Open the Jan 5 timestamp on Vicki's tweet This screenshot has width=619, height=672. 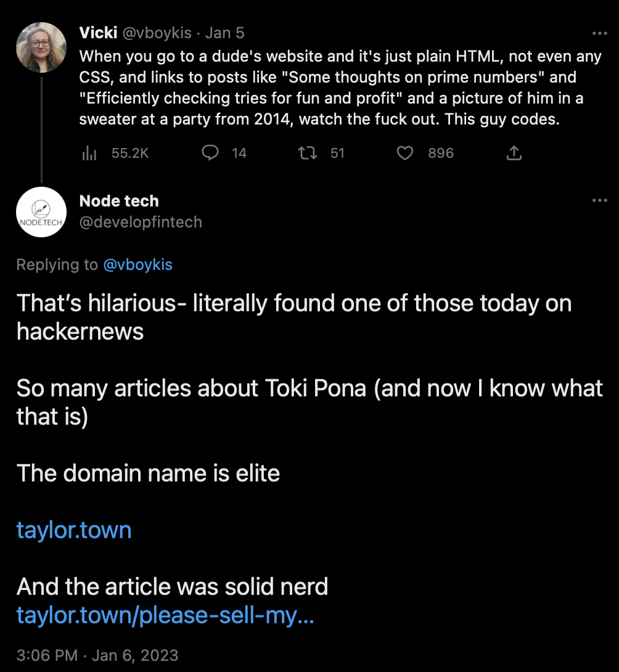(225, 33)
